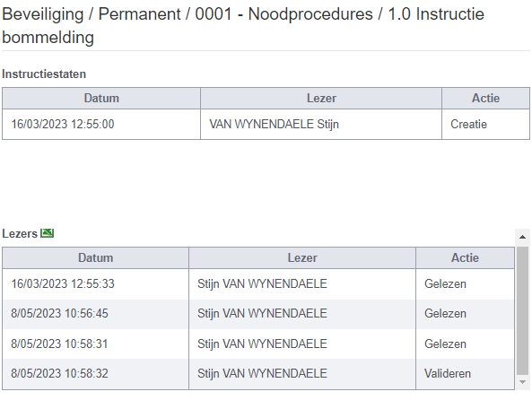Click the Lezers table scrollbar thumb
The width and height of the screenshot is (532, 409).
click(522, 310)
